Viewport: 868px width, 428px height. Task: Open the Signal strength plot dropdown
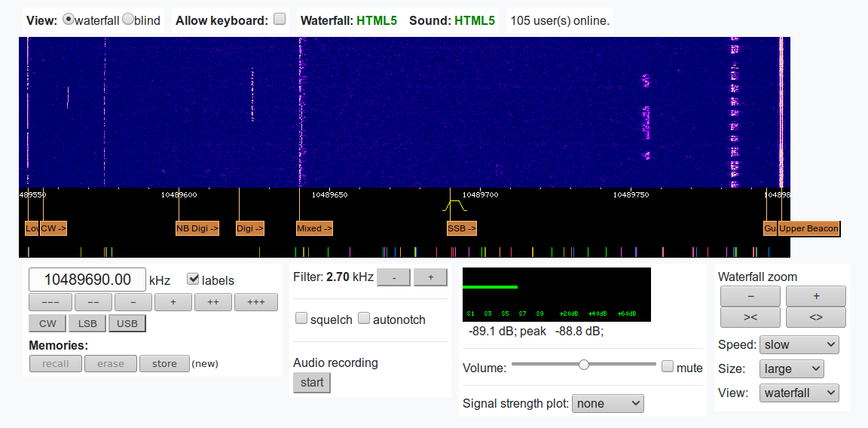608,404
